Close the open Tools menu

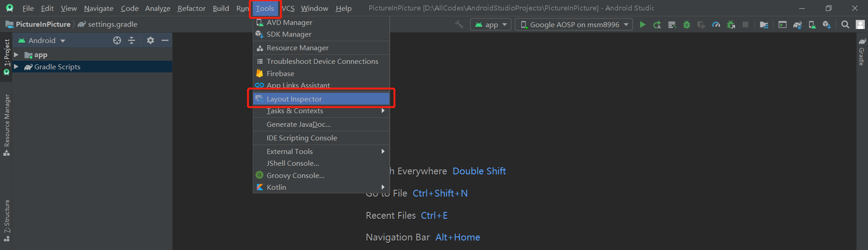(265, 8)
